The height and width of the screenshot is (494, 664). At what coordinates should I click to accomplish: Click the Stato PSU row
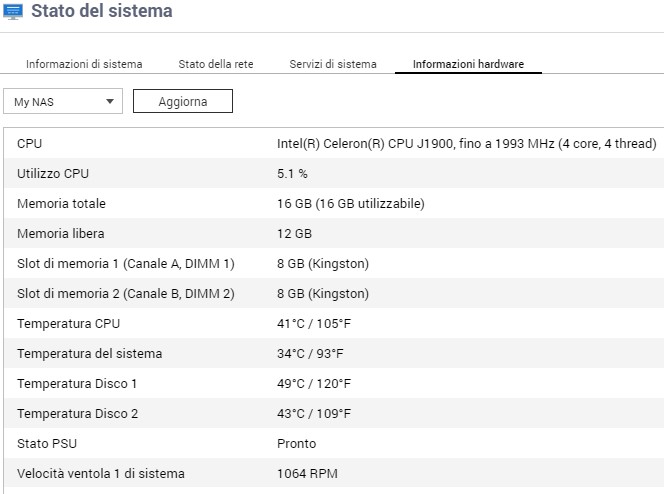[333, 444]
